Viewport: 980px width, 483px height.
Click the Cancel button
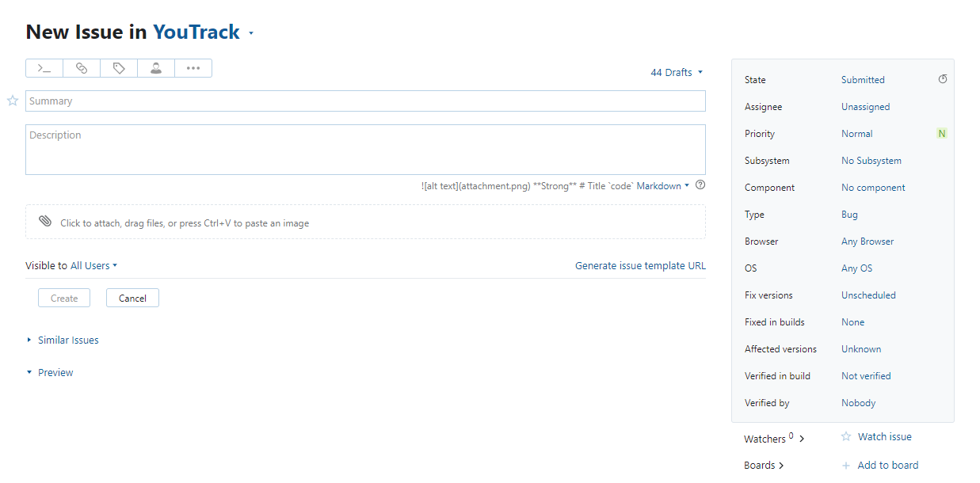[x=132, y=298]
